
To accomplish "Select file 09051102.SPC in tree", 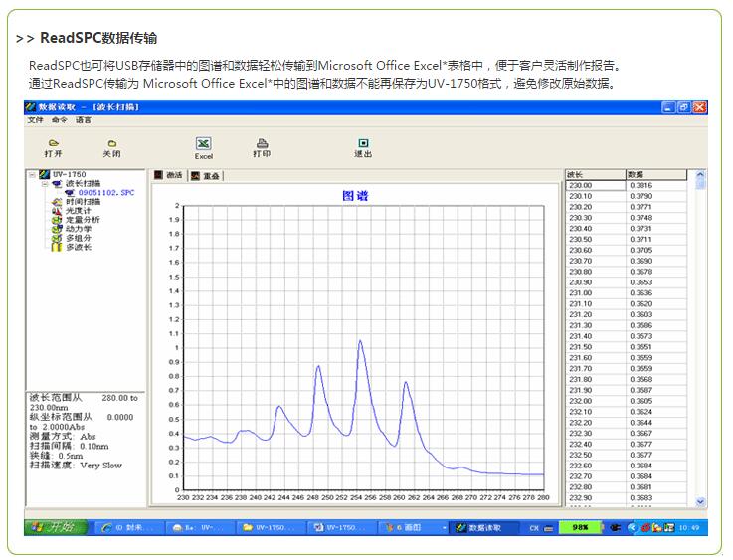I will [106, 193].
